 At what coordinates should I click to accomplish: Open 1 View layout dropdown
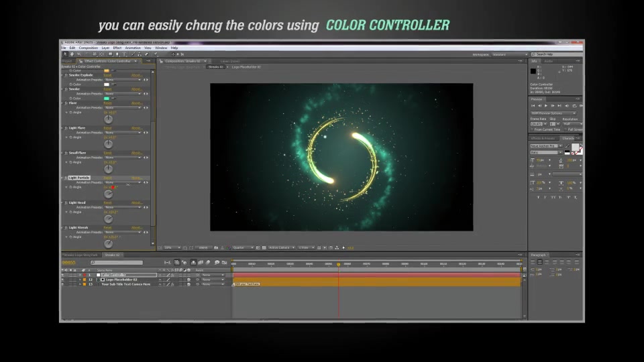point(307,248)
